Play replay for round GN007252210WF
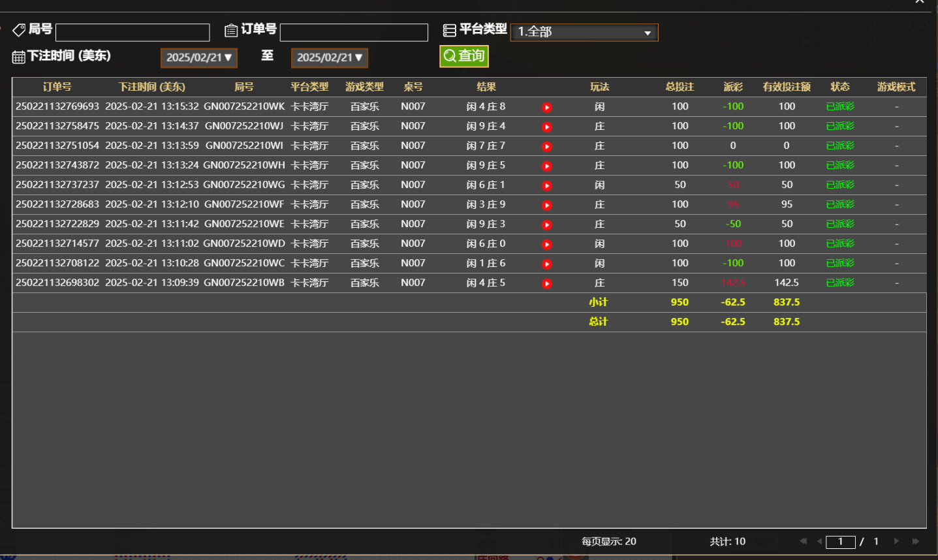 (547, 205)
